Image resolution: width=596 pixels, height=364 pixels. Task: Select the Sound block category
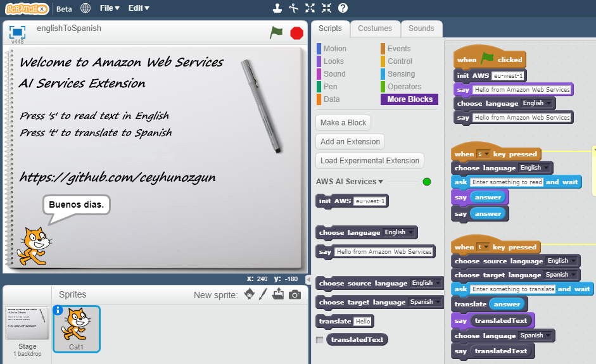coord(334,73)
